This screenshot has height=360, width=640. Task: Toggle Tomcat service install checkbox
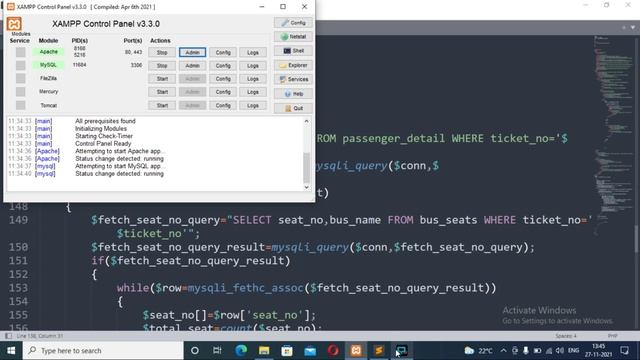point(20,105)
